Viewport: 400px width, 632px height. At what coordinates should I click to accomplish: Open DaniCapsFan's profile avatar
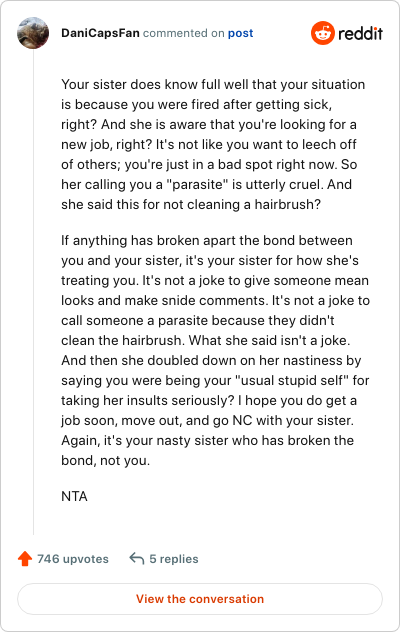pos(33,33)
